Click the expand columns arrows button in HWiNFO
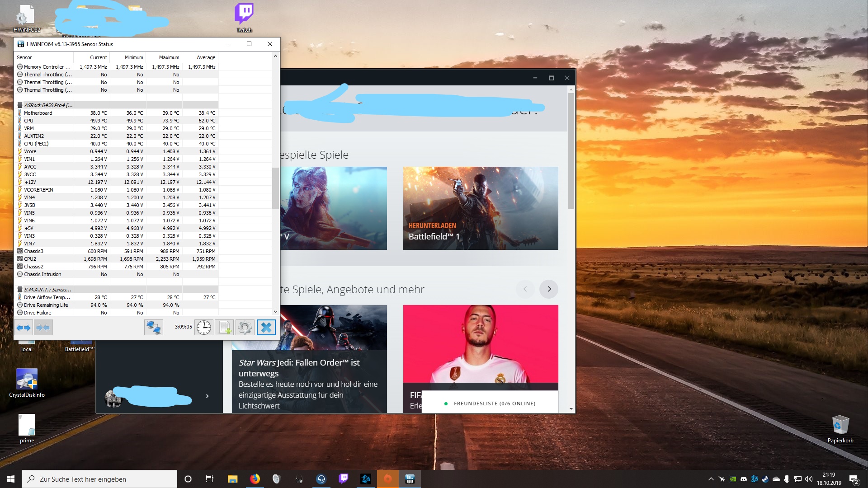Image resolution: width=868 pixels, height=488 pixels. [x=24, y=328]
